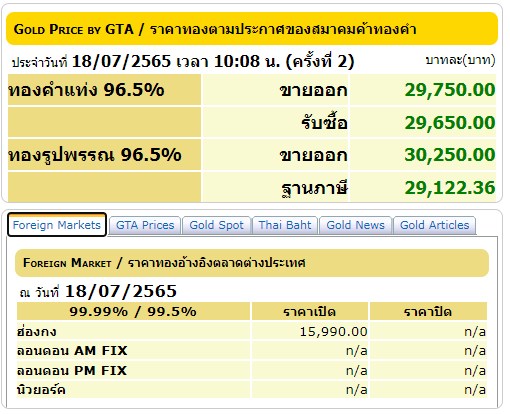Open the Thai Baht tab
Image resolution: width=510 pixels, height=414 pixels.
click(285, 225)
